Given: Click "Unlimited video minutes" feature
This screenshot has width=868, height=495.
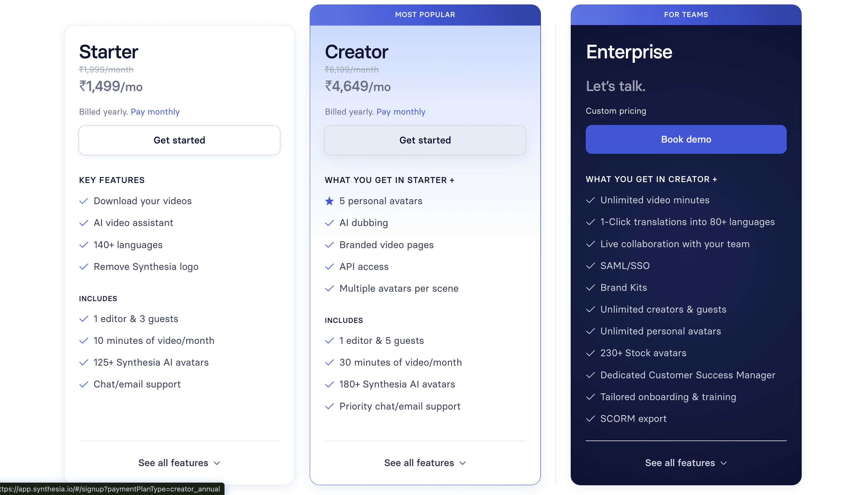Looking at the screenshot, I should pos(655,200).
